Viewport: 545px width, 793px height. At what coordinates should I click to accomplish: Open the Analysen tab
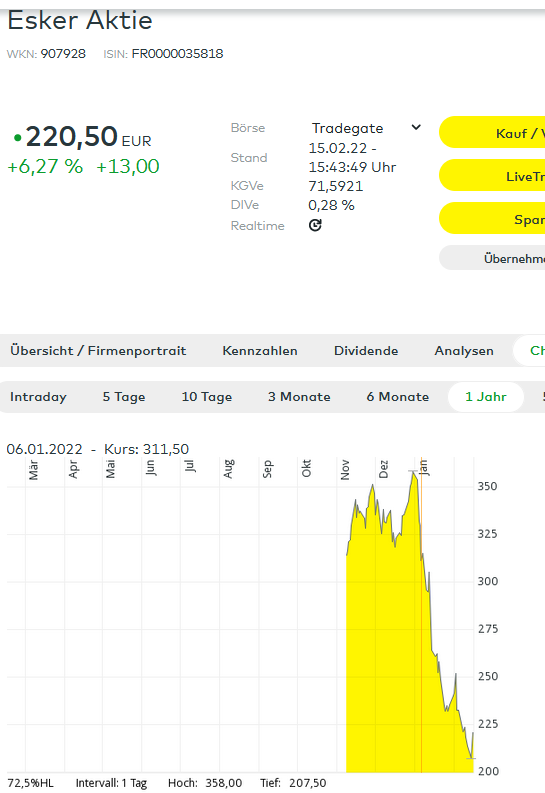464,350
